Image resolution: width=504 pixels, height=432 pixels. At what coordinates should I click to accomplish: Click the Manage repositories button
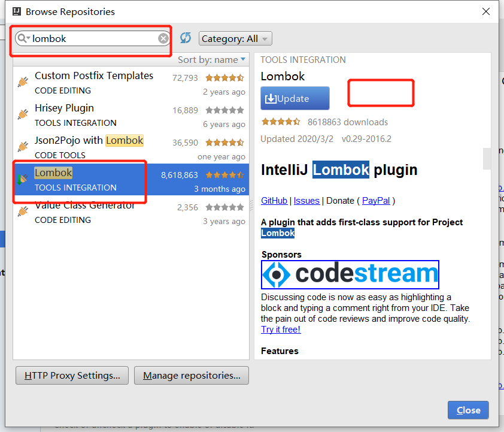tap(191, 376)
